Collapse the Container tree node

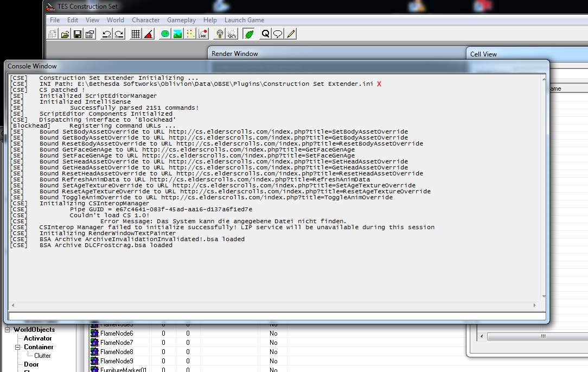point(18,347)
